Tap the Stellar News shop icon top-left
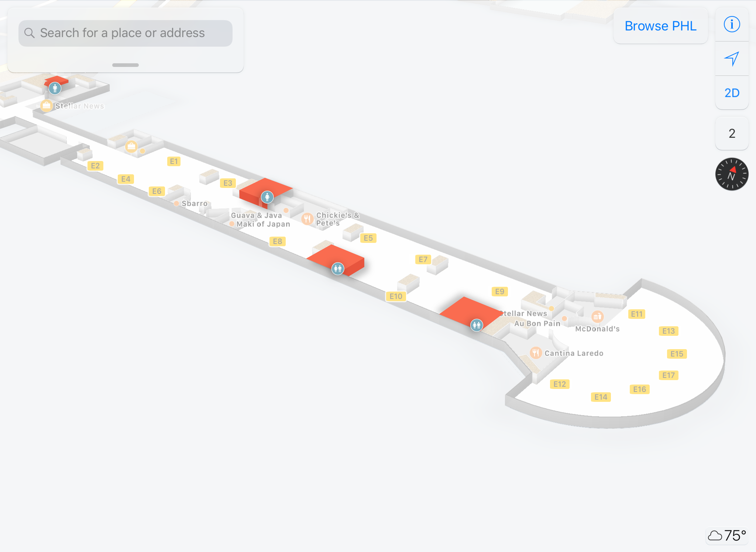The image size is (756, 552). [x=46, y=106]
